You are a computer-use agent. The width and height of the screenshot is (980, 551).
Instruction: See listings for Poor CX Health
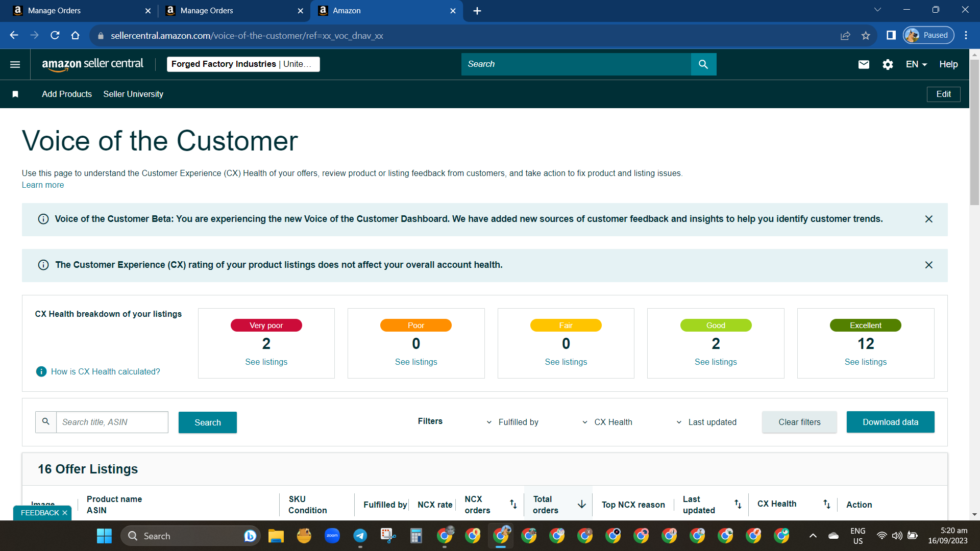(x=416, y=362)
